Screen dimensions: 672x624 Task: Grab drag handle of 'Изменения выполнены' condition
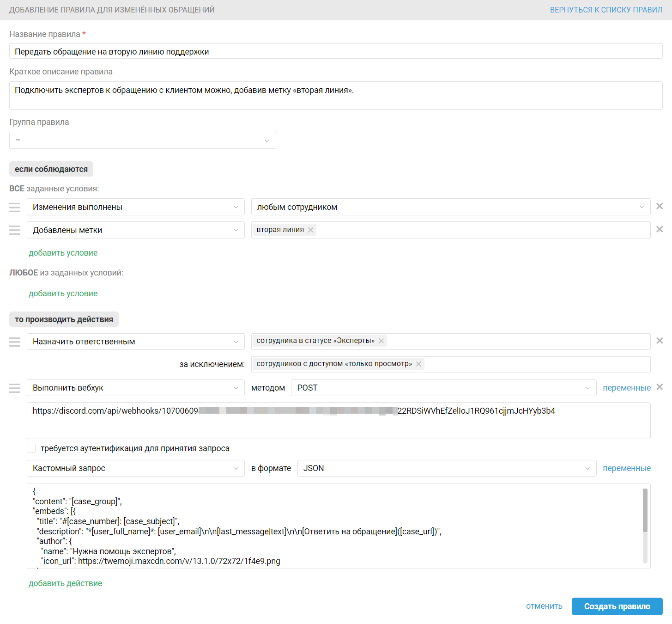click(15, 207)
